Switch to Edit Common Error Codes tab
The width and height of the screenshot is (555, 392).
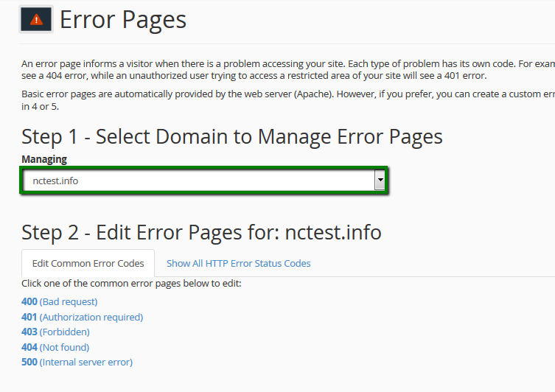coord(88,263)
